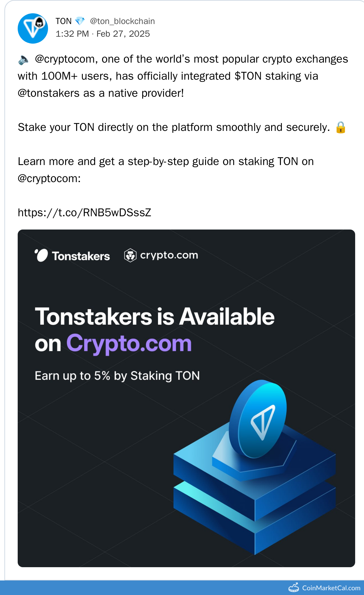Click the CoinMarketCal logo icon
This screenshot has width=364, height=595.
[x=294, y=587]
